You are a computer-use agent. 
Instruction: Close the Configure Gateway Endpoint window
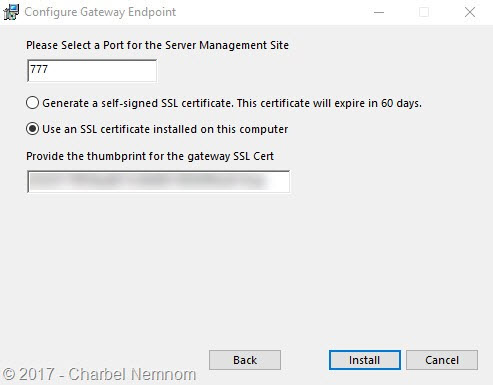[470, 12]
